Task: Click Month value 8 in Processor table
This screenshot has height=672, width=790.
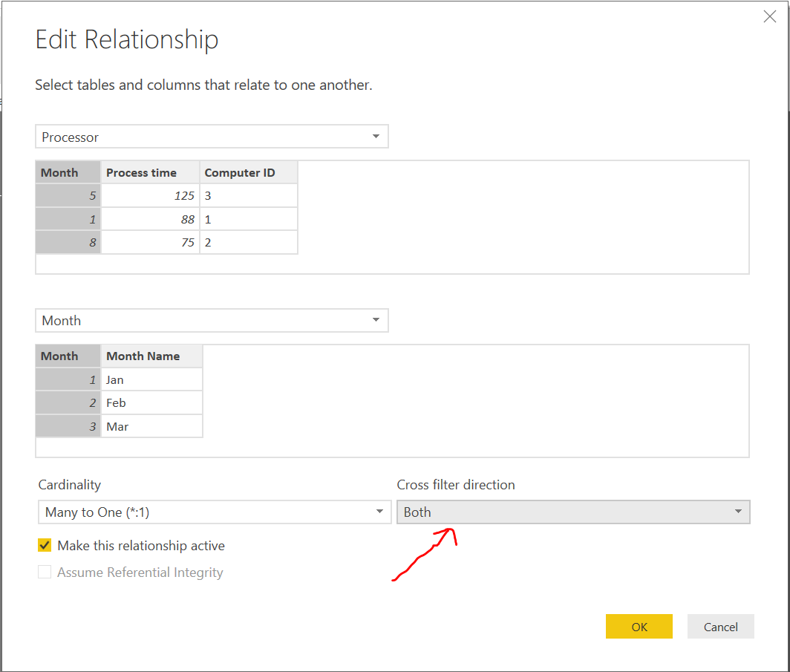Action: pyautogui.click(x=68, y=243)
